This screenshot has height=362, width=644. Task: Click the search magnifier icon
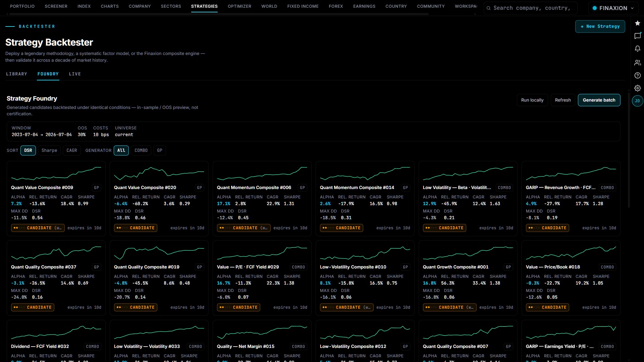489,8
